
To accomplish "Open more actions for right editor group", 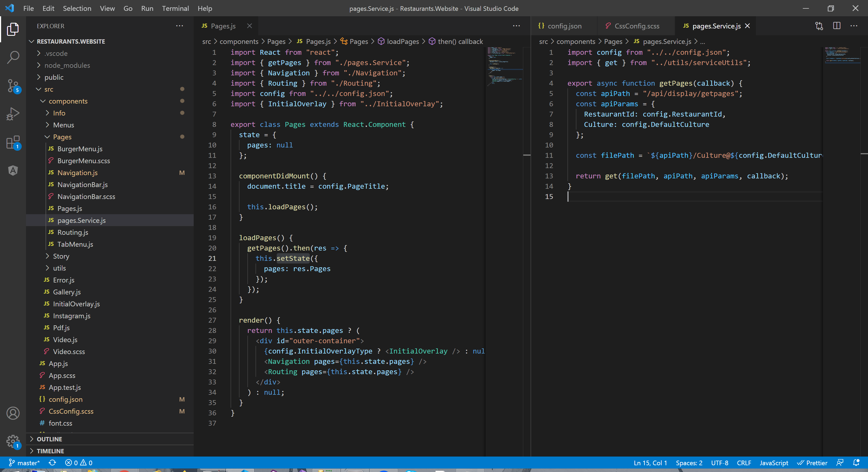I will tap(854, 26).
